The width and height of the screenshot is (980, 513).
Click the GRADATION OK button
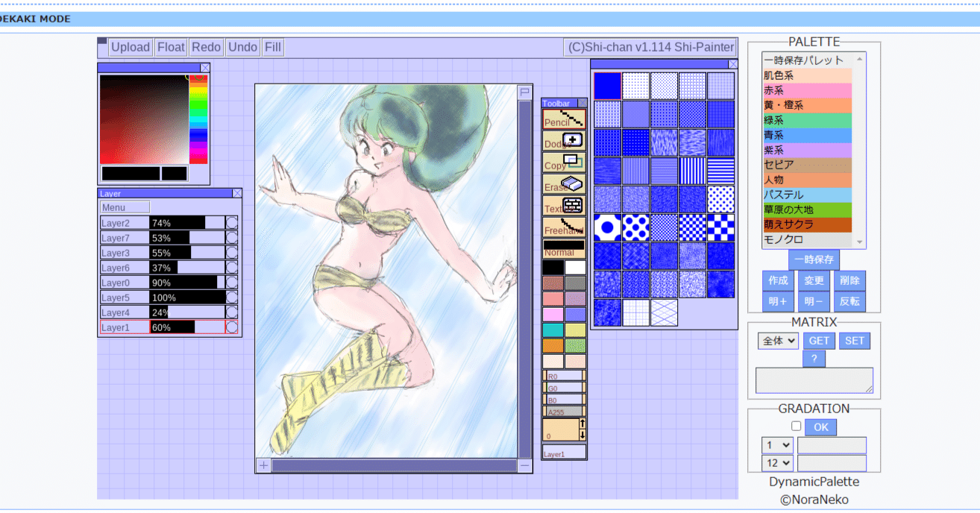pos(820,427)
